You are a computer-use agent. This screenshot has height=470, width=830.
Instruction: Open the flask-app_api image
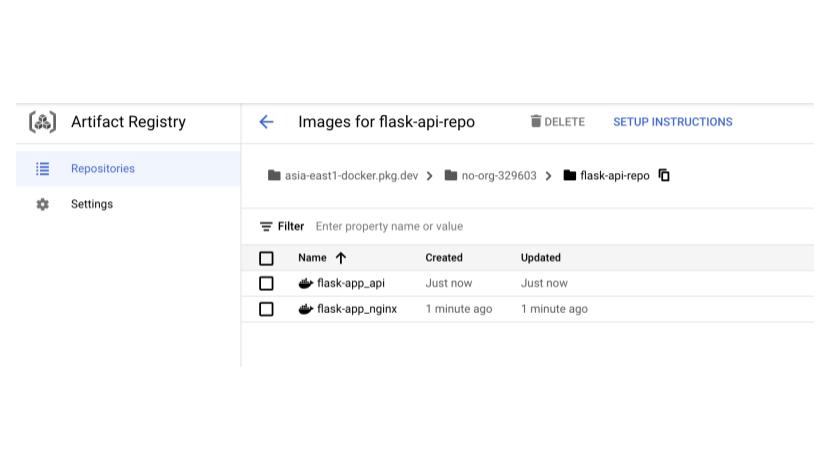351,283
